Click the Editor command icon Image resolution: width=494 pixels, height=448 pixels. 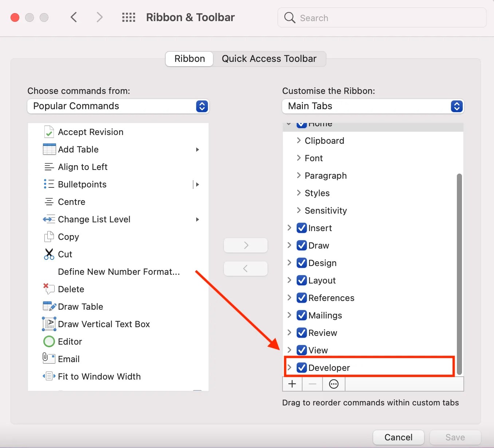pos(49,341)
